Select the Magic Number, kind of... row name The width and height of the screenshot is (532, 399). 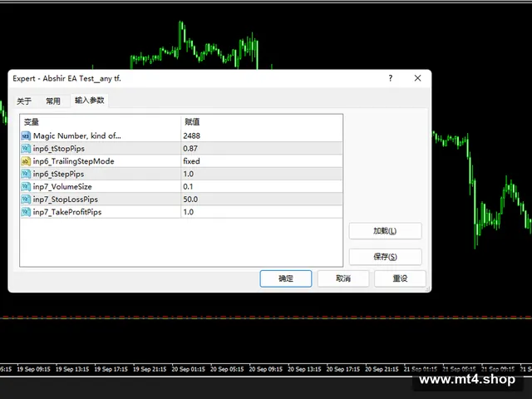click(x=77, y=136)
